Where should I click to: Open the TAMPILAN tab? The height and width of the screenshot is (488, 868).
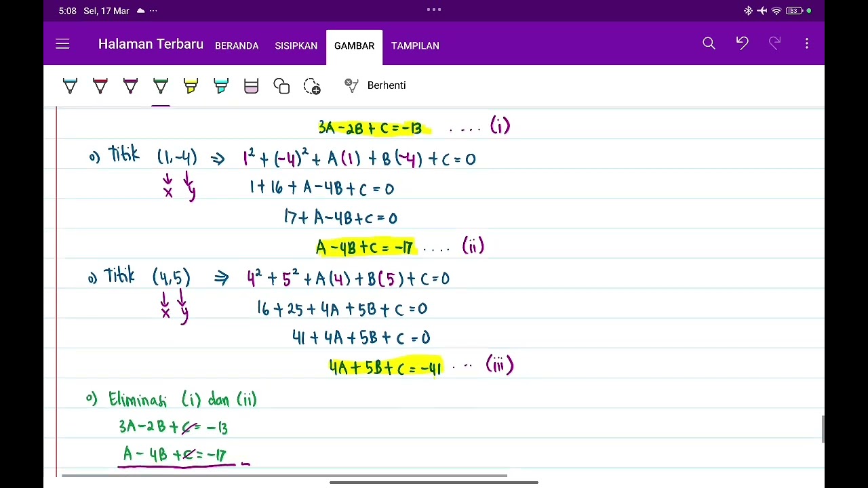tap(415, 45)
